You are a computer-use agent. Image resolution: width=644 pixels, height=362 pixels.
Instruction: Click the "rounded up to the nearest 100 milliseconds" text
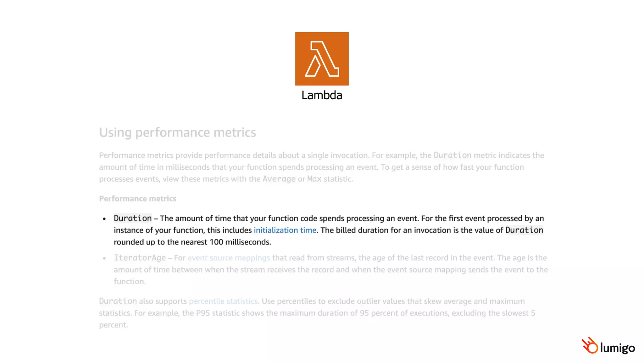192,242
